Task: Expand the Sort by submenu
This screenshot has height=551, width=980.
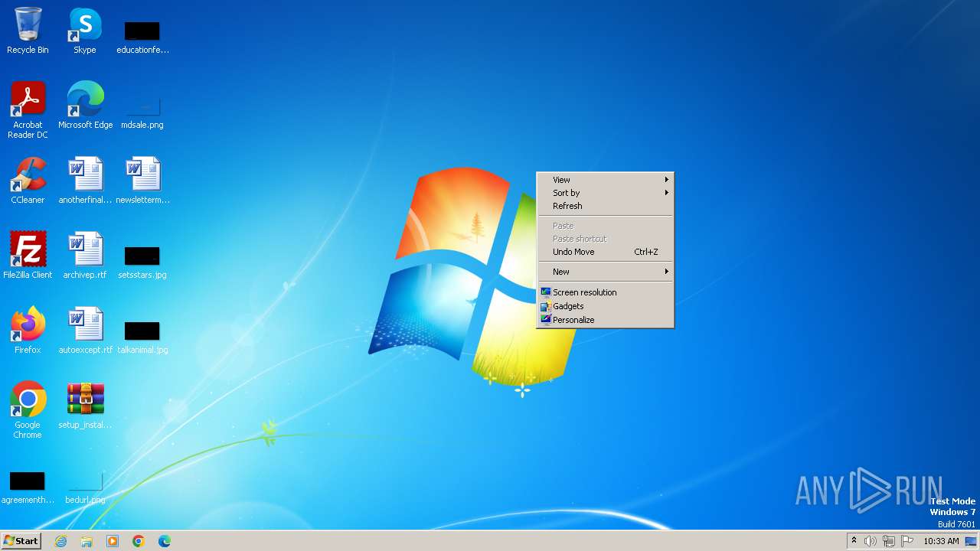Action: (x=605, y=193)
